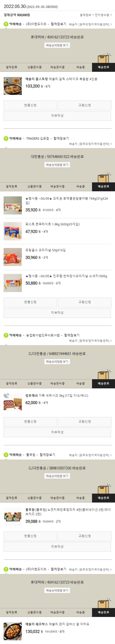The width and height of the screenshot is (115, 644).
Task: Open the 포스트 콘푸라이트 product image
Action: coord(13,231)
